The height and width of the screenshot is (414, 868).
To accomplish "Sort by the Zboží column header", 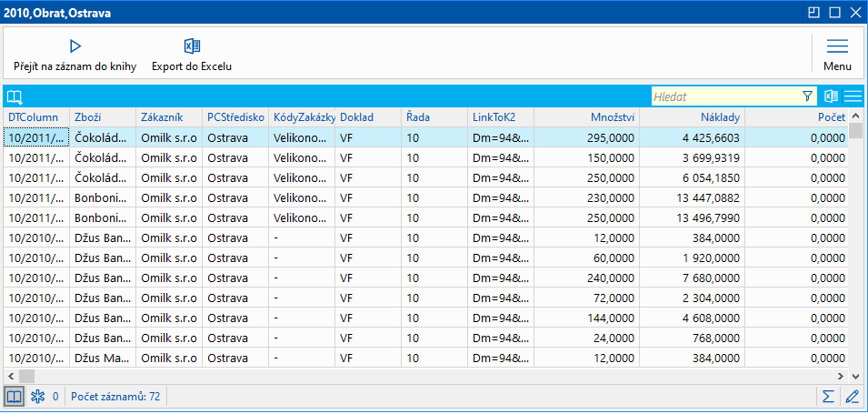I will pos(103,117).
